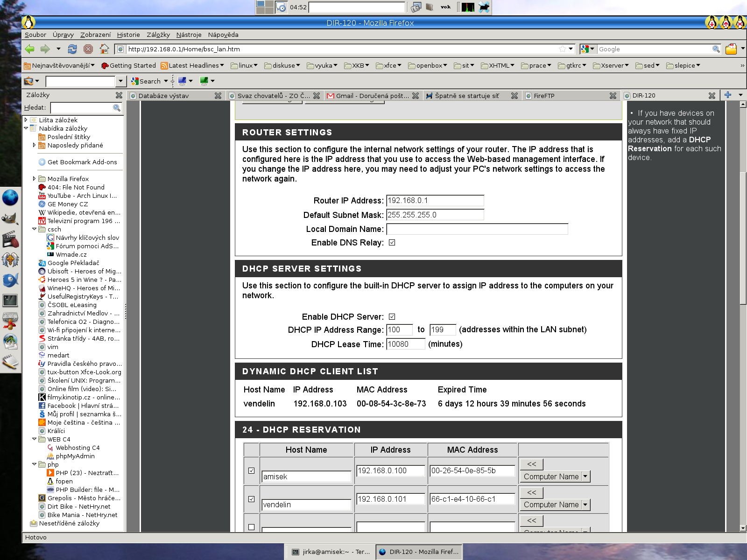Click the monitor icon in the toolbar
Viewport: 747px width, 560px height.
182,81
